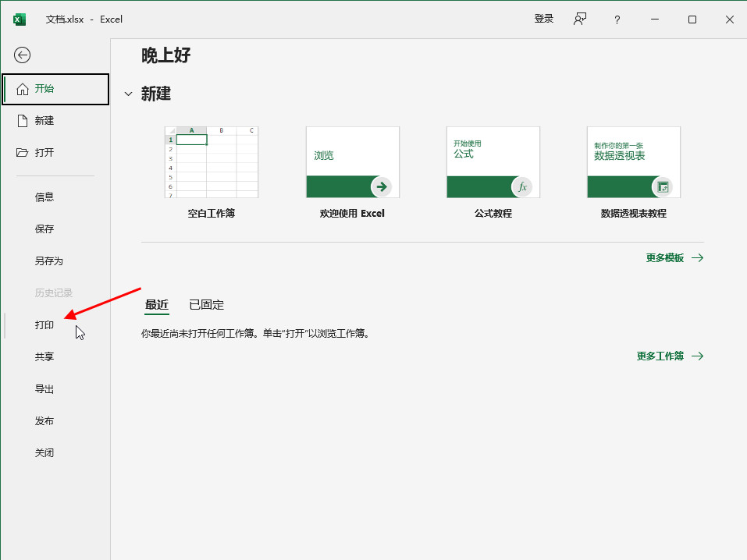Viewport: 747px width, 560px height.
Task: Switch to the 最近 tab
Action: [x=157, y=305]
